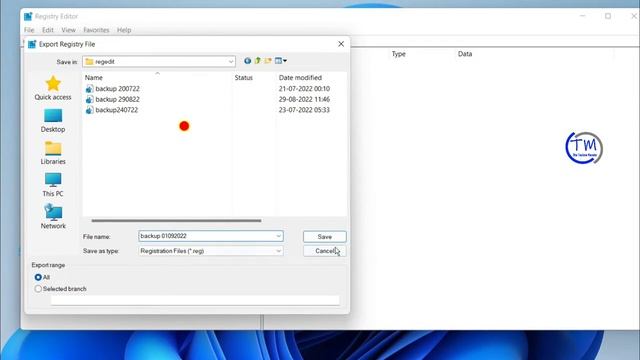Select the file name backup 200722
Screen dimensions: 640x360
click(x=117, y=89)
